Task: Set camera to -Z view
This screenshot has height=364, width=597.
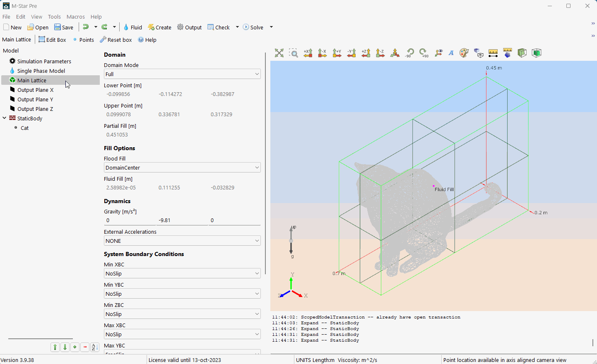Action: [x=380, y=53]
